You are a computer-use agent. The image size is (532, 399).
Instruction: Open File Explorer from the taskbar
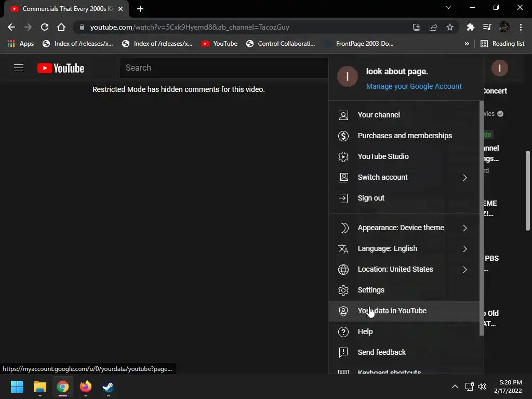(39, 387)
